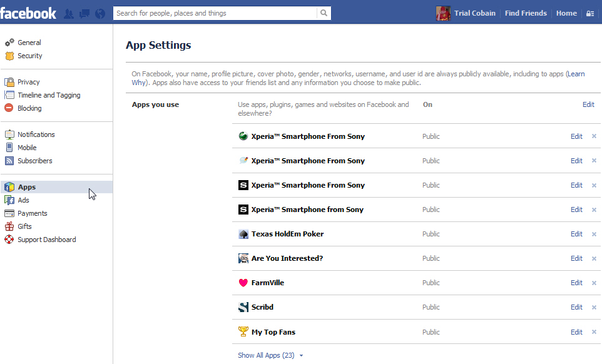
Task: Open the messages icon in header
Action: click(84, 13)
